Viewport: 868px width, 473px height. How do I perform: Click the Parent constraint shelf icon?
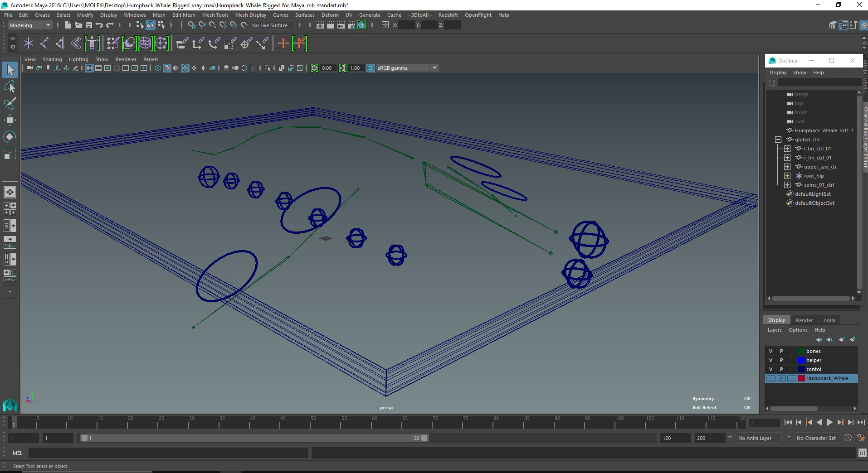182,43
